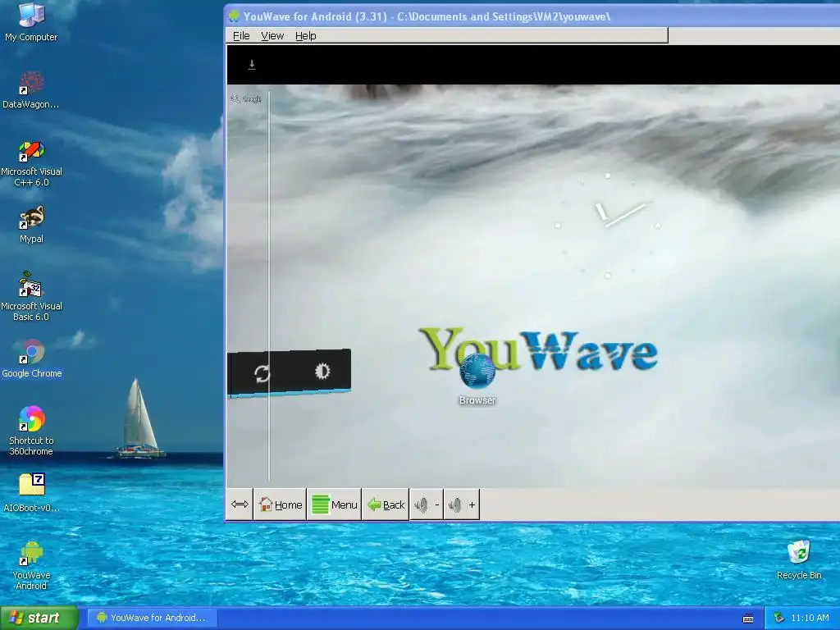
Task: Click the 11:10 AM taskbar clock
Action: [x=810, y=618]
